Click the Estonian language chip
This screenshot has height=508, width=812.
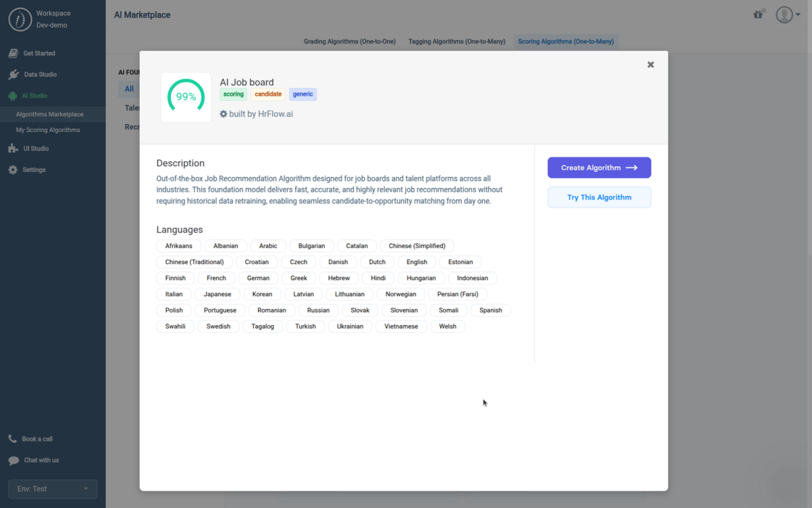[460, 262]
